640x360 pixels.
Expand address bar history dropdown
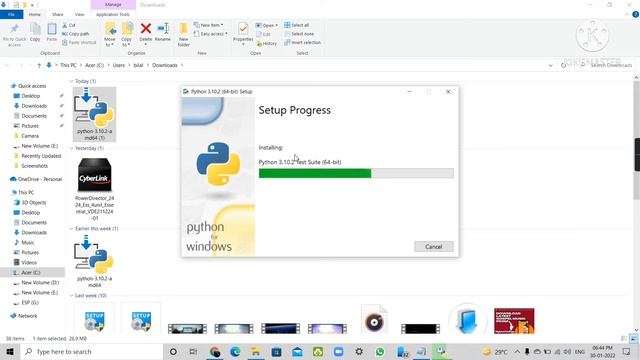[x=551, y=65]
